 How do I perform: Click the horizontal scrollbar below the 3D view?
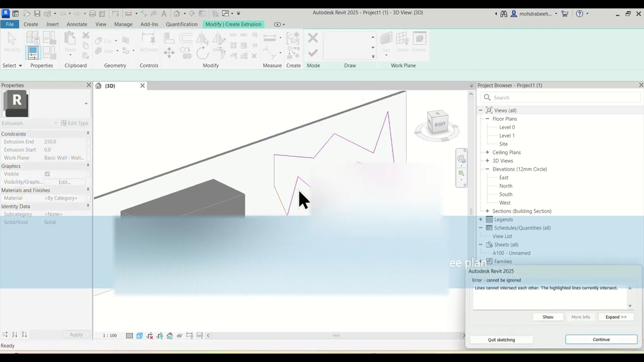(x=336, y=335)
